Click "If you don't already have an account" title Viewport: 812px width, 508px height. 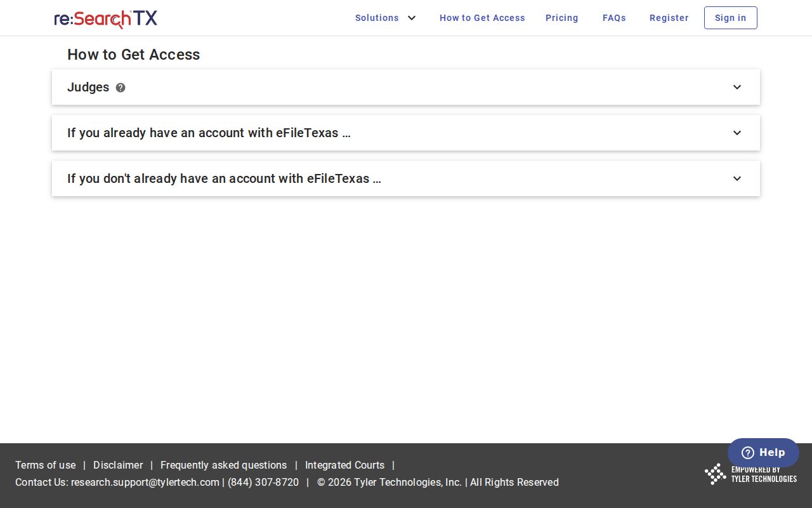pos(224,178)
